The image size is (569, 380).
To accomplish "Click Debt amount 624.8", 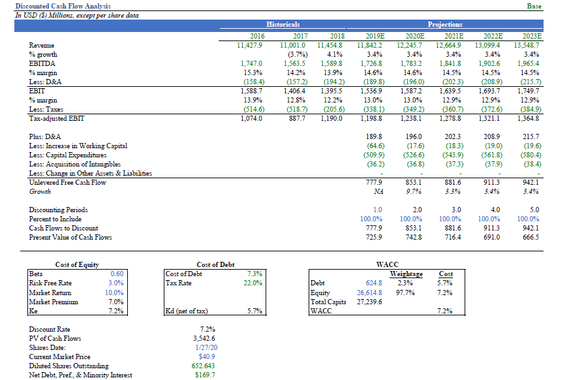I will click(x=374, y=283).
